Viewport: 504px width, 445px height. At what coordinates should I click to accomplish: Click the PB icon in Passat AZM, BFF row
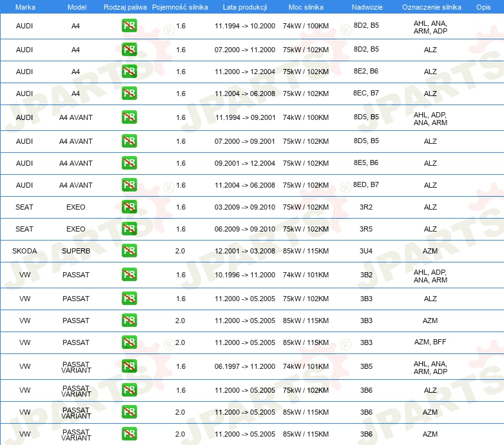pos(129,342)
